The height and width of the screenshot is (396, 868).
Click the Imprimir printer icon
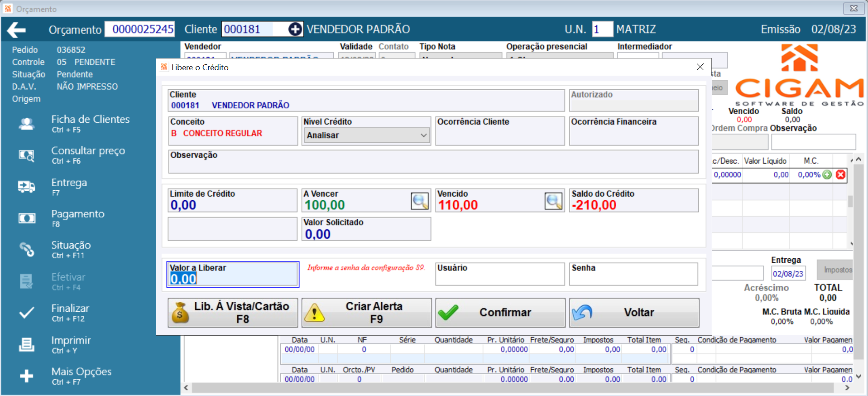[x=27, y=344]
